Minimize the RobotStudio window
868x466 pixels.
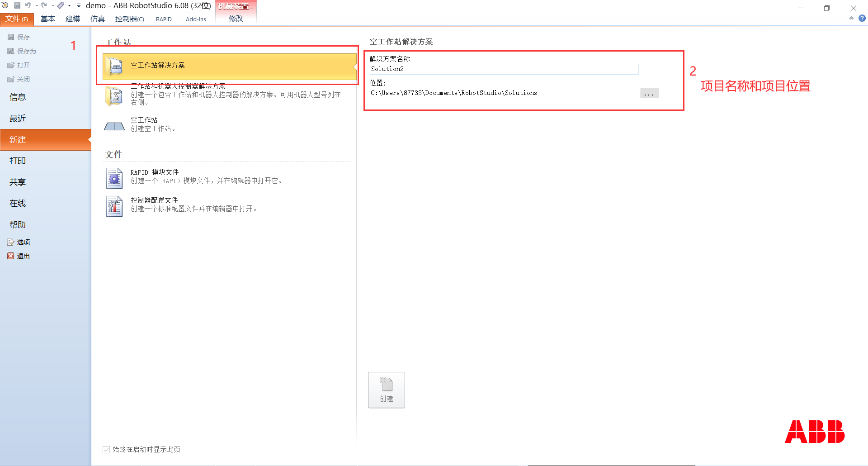801,8
